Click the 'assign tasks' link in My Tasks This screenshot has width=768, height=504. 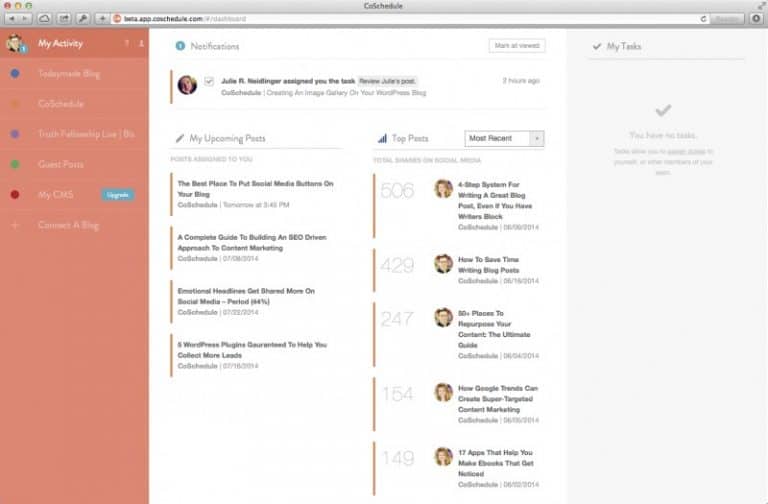point(686,151)
